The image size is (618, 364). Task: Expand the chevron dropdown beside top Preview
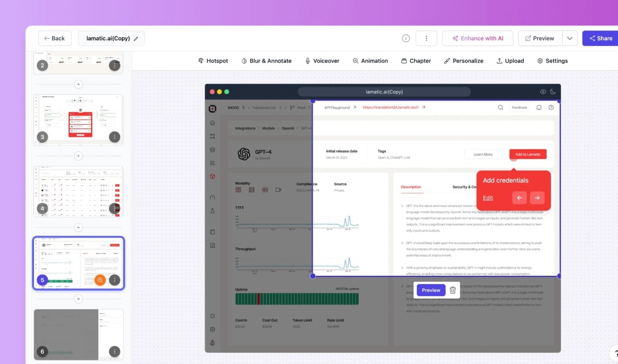click(570, 39)
